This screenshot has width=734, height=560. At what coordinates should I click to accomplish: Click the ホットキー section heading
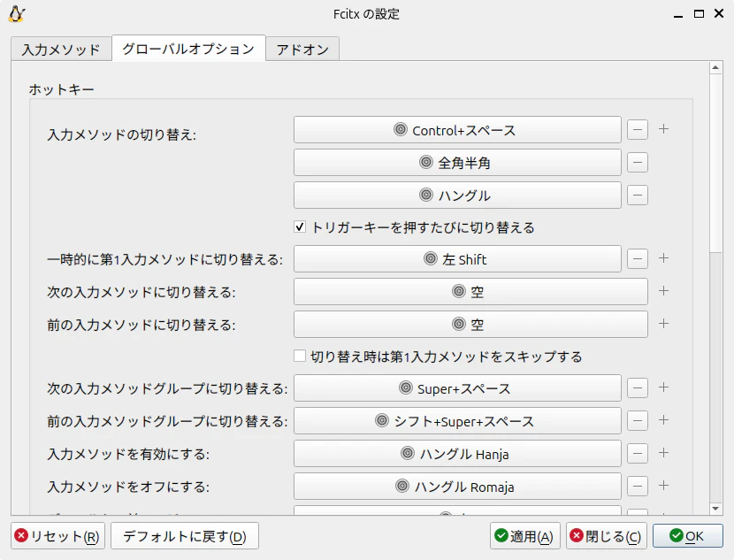(x=61, y=89)
